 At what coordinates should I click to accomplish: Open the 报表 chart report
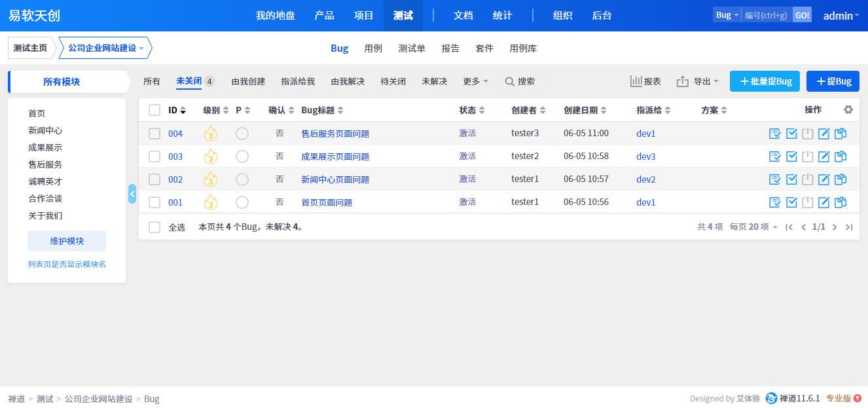645,81
